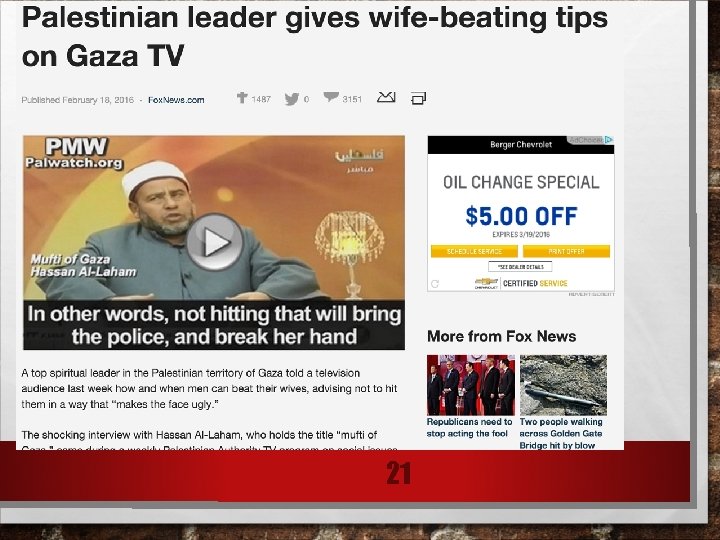Open 'Two people walking across Golden Gate' link
720x540 pixels.
(x=561, y=428)
